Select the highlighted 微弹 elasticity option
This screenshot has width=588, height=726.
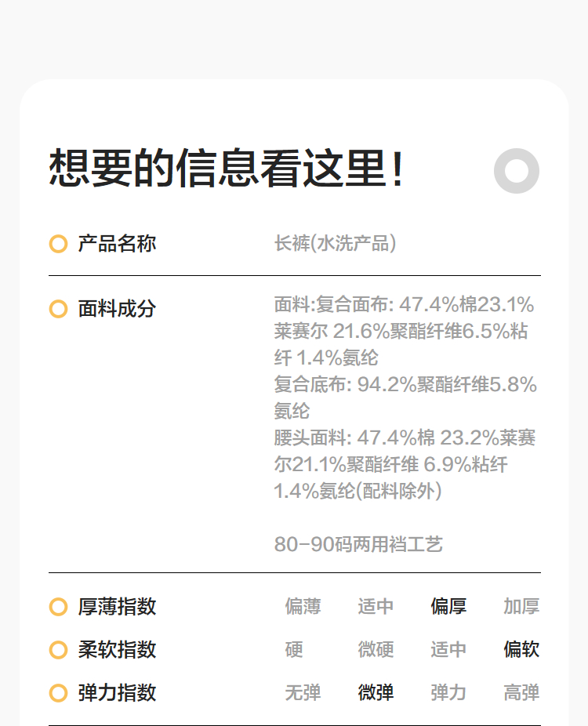(x=376, y=693)
